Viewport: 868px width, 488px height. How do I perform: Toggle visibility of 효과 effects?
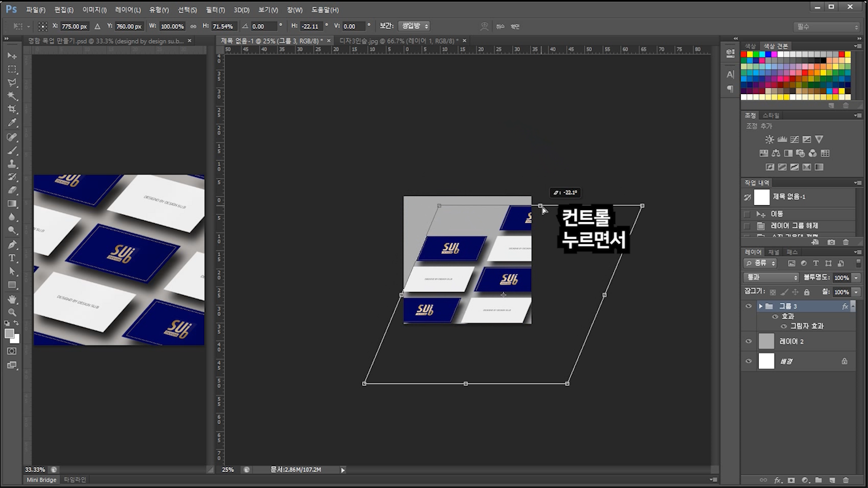click(775, 317)
